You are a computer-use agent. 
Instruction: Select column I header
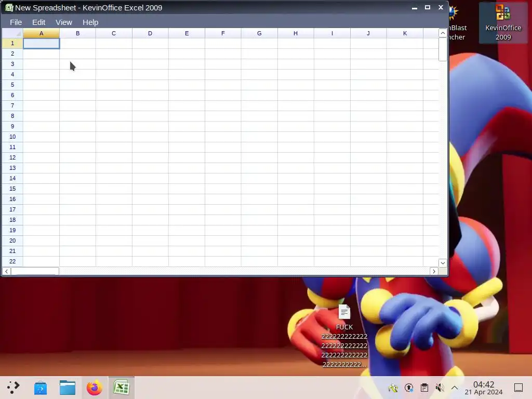(332, 33)
